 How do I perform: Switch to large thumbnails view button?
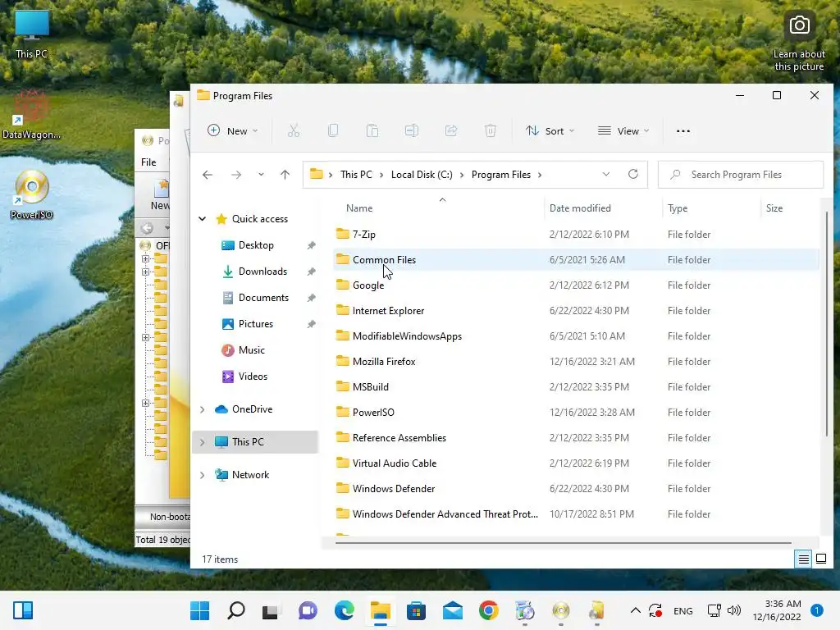[821, 559]
